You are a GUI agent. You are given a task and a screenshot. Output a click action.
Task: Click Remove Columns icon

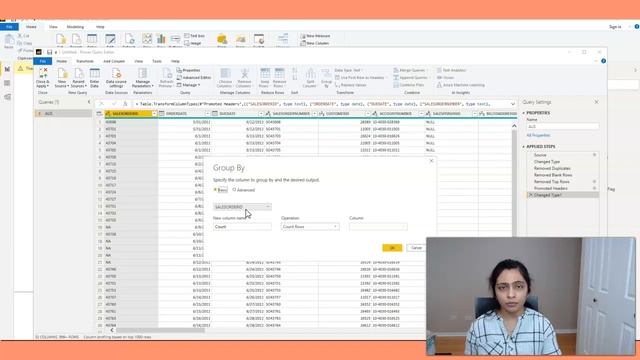click(x=244, y=78)
